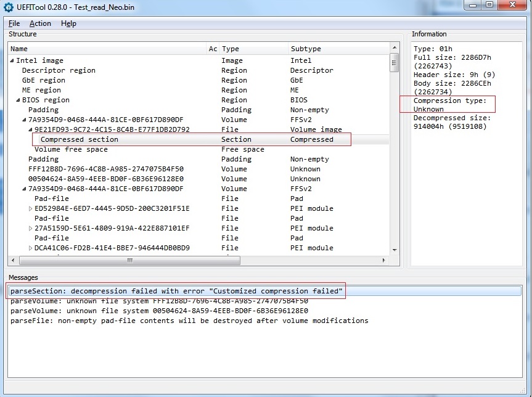Open the Help menu
This screenshot has width=532, height=397.
[68, 23]
